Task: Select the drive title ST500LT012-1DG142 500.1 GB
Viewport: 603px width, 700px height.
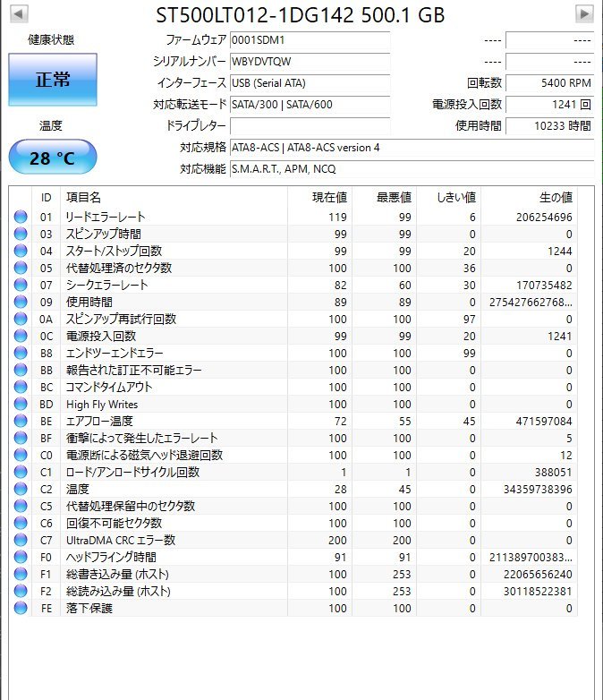Action: tap(301, 14)
